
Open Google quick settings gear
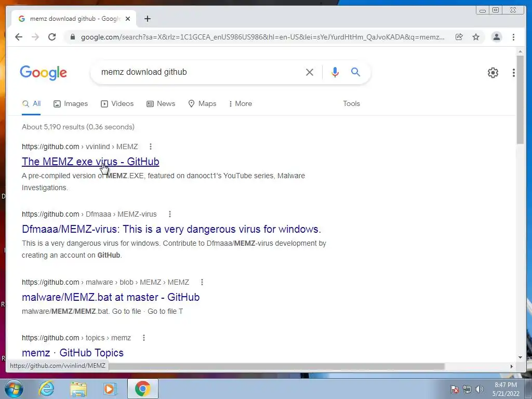(493, 72)
